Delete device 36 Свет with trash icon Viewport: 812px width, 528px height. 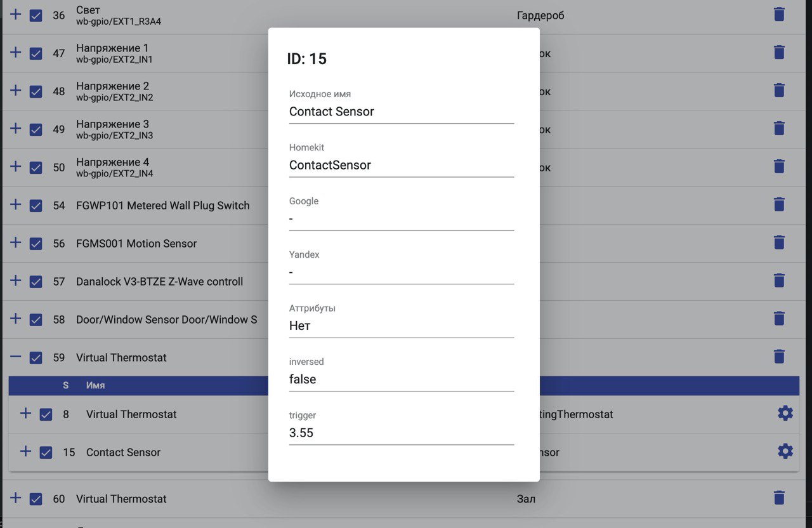pyautogui.click(x=780, y=15)
